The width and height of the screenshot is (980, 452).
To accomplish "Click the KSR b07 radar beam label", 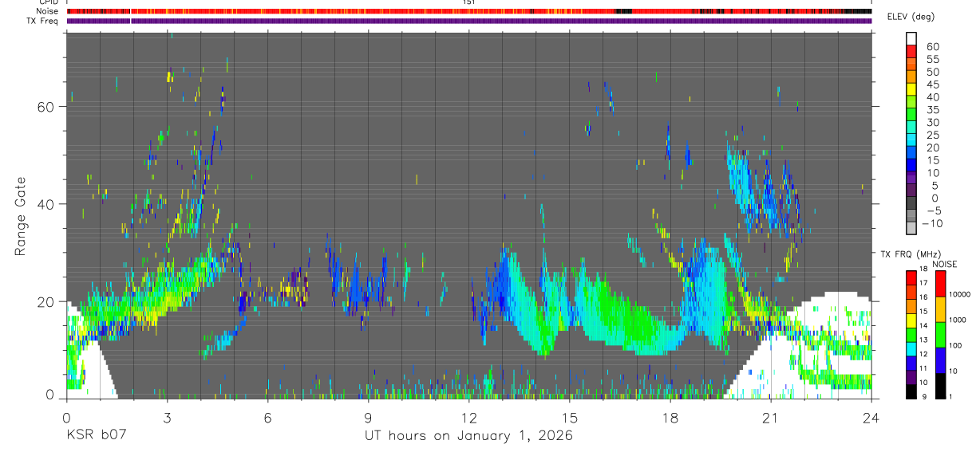I will 96,436.
